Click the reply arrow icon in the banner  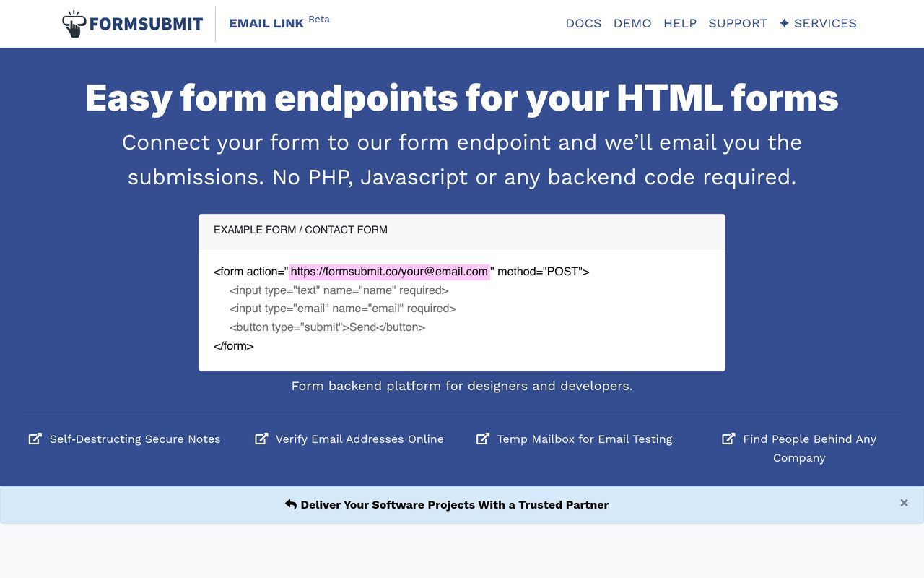(291, 504)
